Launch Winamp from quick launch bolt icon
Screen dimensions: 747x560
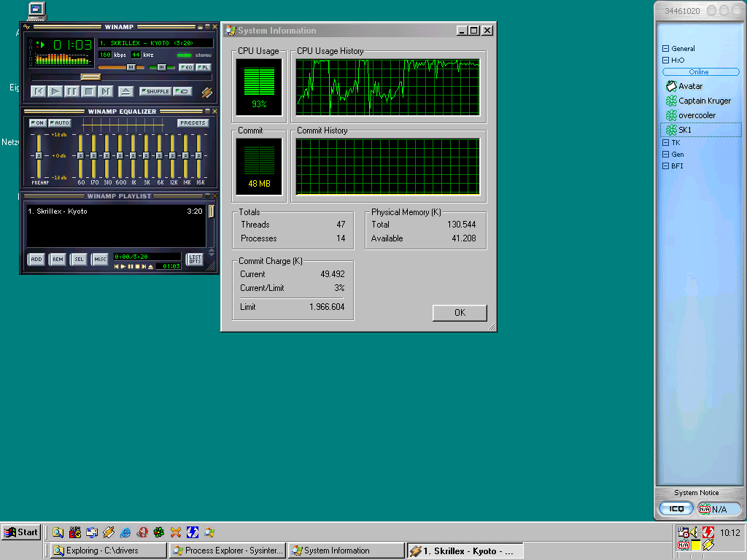(x=109, y=532)
